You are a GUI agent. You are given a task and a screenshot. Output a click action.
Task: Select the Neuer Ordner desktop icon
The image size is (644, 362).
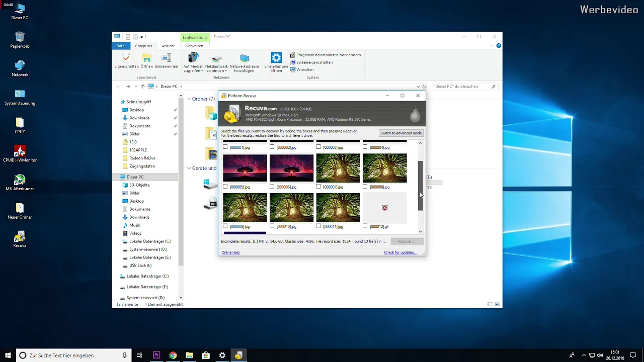pos(20,211)
